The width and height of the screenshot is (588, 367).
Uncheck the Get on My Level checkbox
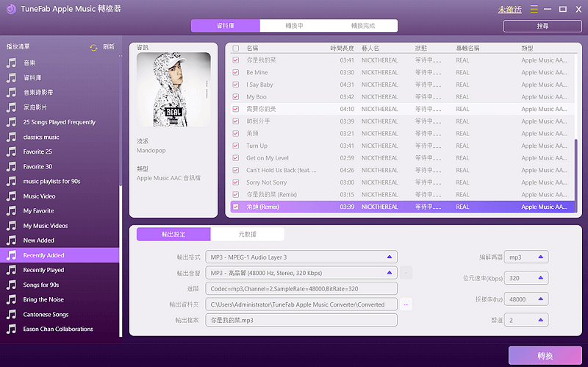pos(235,158)
